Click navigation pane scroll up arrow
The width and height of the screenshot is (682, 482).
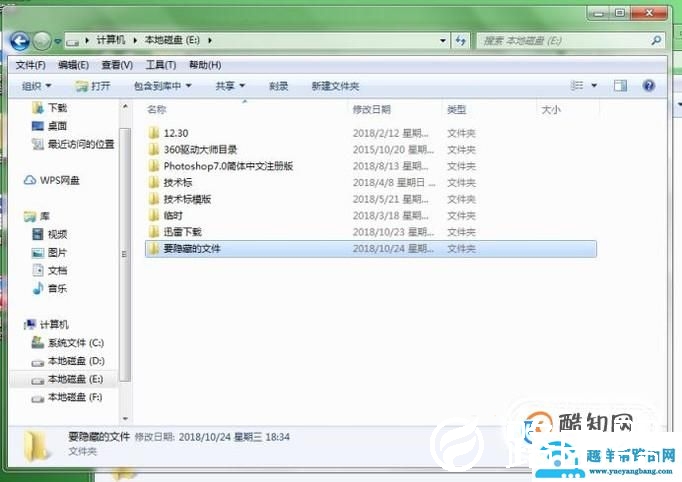coord(125,107)
